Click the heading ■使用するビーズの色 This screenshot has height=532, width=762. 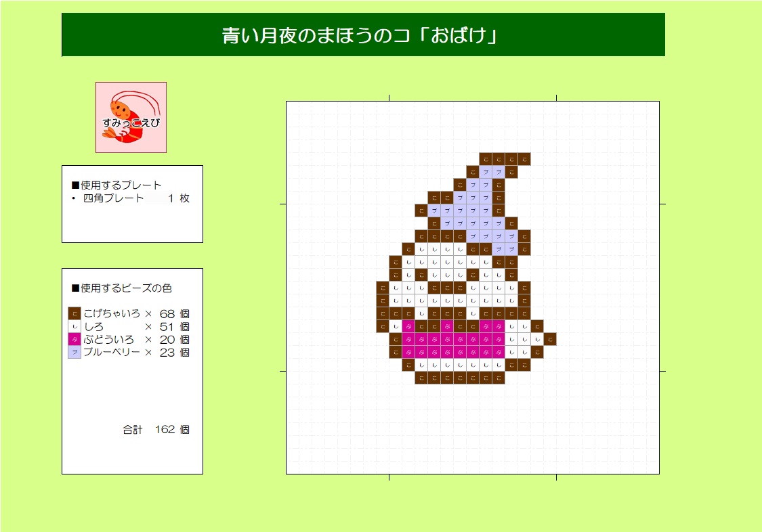point(121,288)
